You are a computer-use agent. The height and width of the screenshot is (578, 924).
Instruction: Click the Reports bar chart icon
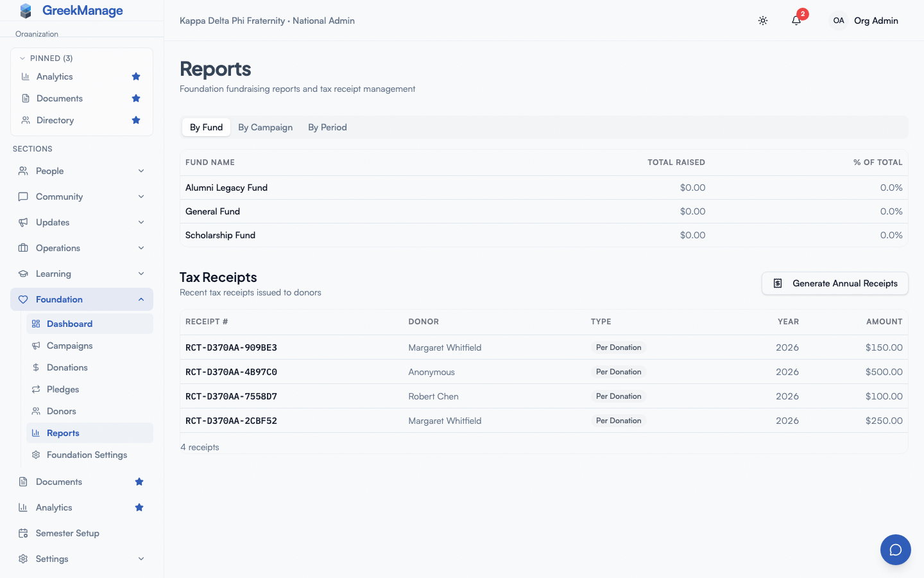click(x=36, y=433)
